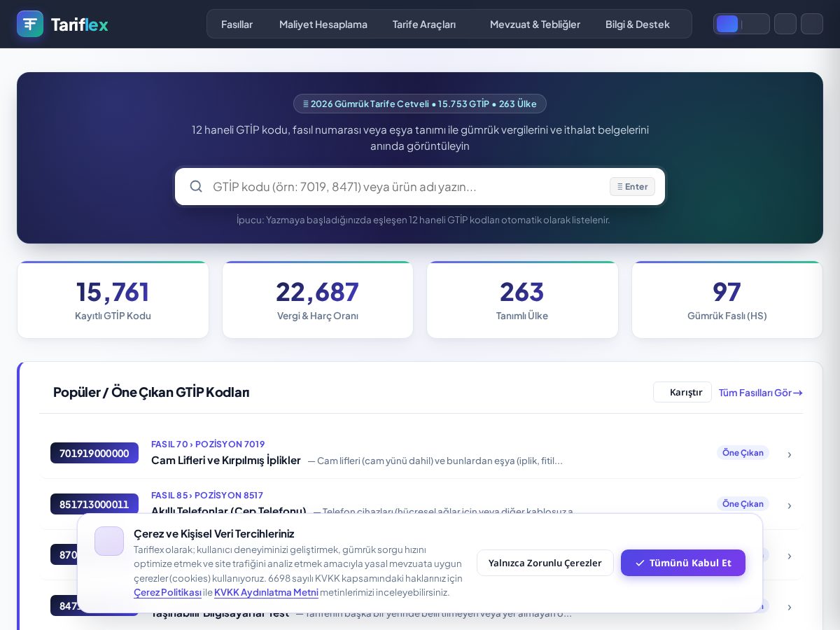Click the magnifier icon in the search box
The height and width of the screenshot is (630, 840).
pos(196,186)
